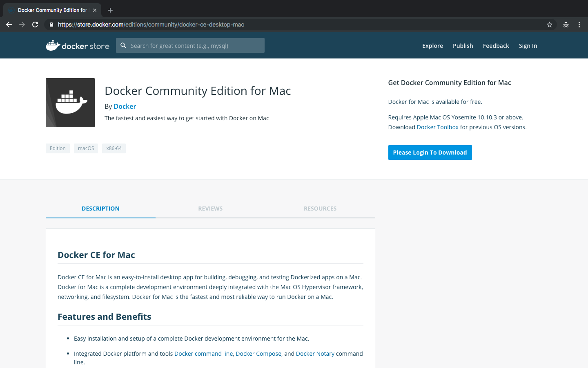
Task: Click the Docker whale product thumbnail
Action: point(70,103)
